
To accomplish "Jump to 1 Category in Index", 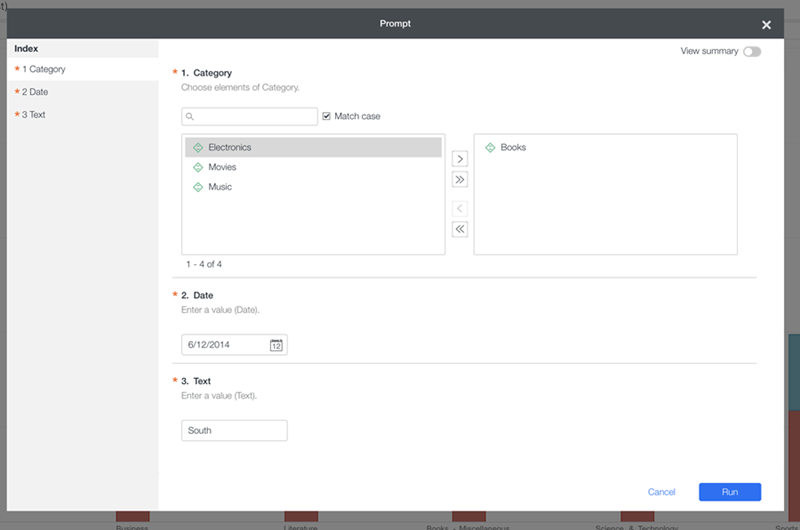I will click(x=44, y=69).
